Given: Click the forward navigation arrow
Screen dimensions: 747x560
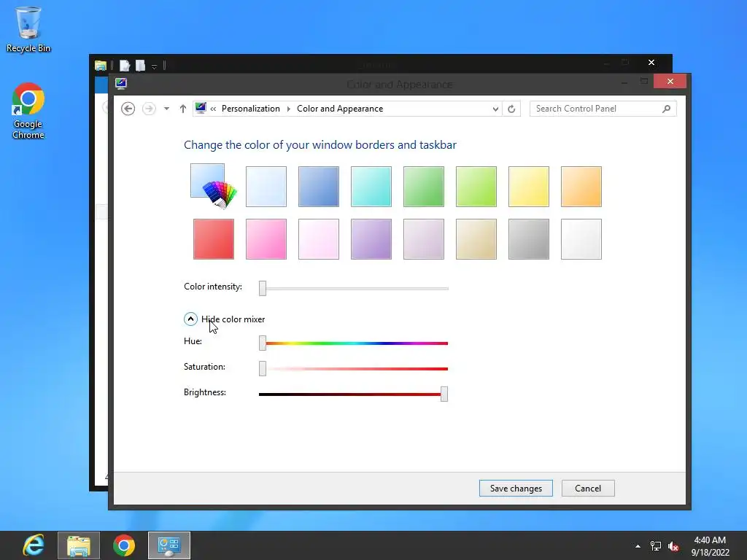Looking at the screenshot, I should tap(149, 109).
